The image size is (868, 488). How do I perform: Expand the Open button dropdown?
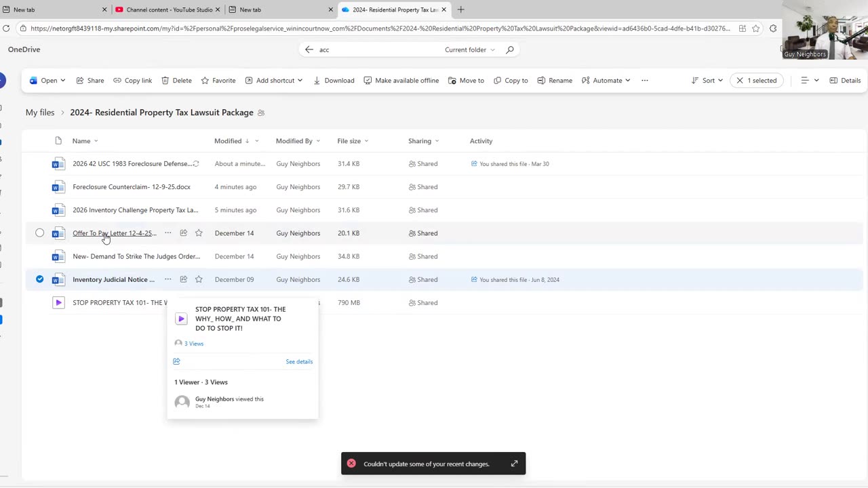coord(62,81)
